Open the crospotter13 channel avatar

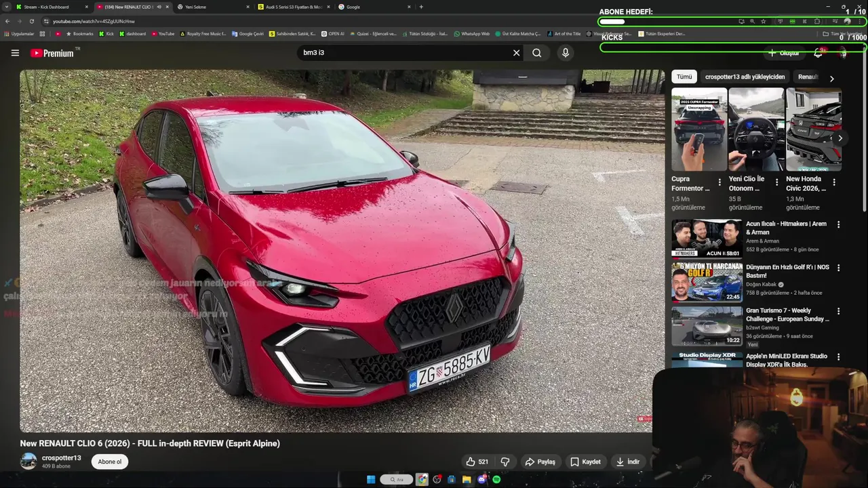(x=28, y=462)
